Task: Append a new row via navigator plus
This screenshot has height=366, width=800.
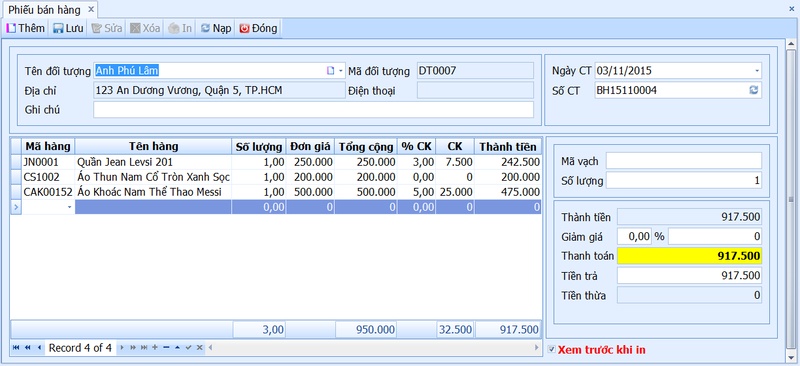Action: click(x=155, y=348)
